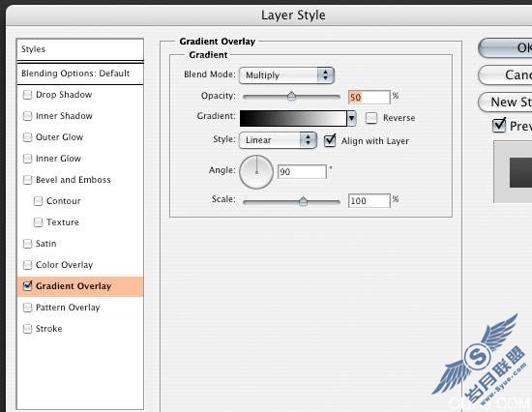Screen dimensions: 532x412
Task: Open the Contour sub-settings
Action: pyautogui.click(x=64, y=201)
